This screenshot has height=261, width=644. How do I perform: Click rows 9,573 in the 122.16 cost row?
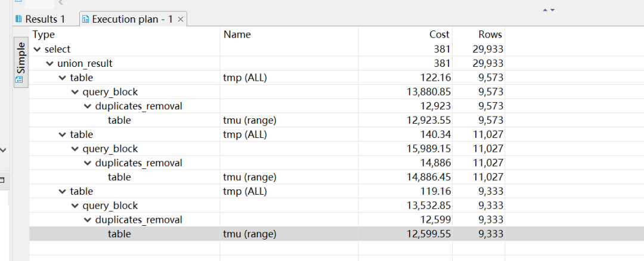click(x=491, y=78)
